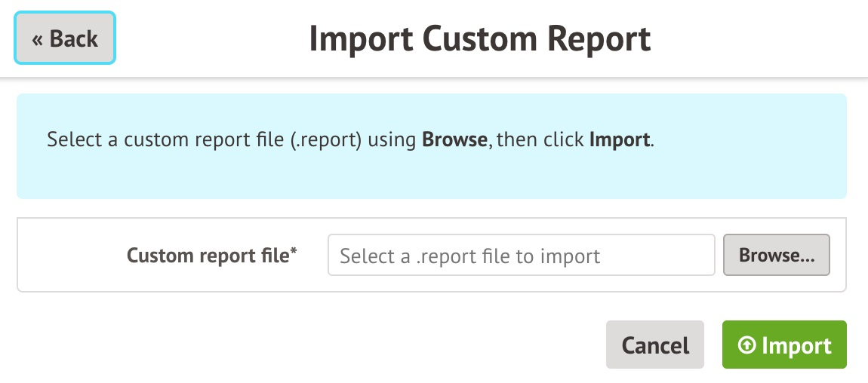
Task: Select the Custom report file label
Action: (x=208, y=256)
